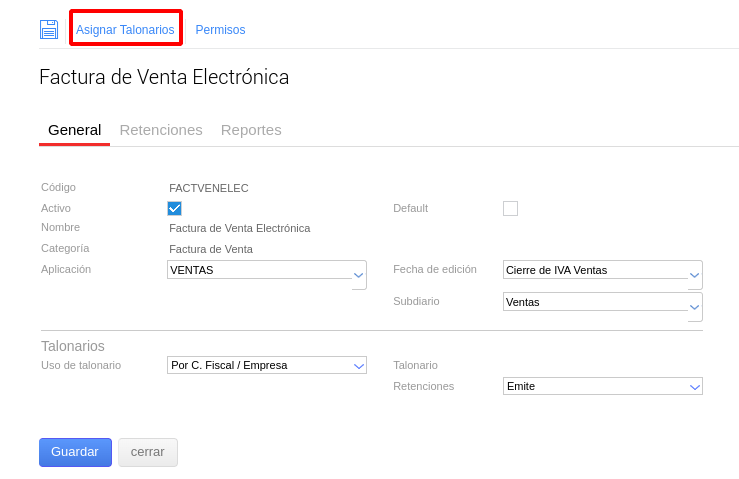Screen dimensions: 739x479
Task: Open the Retenciones Emite dropdown
Action: tap(602, 386)
